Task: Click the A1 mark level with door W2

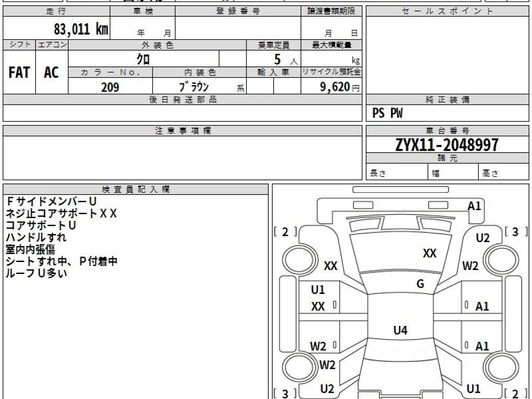Action: coord(482,346)
